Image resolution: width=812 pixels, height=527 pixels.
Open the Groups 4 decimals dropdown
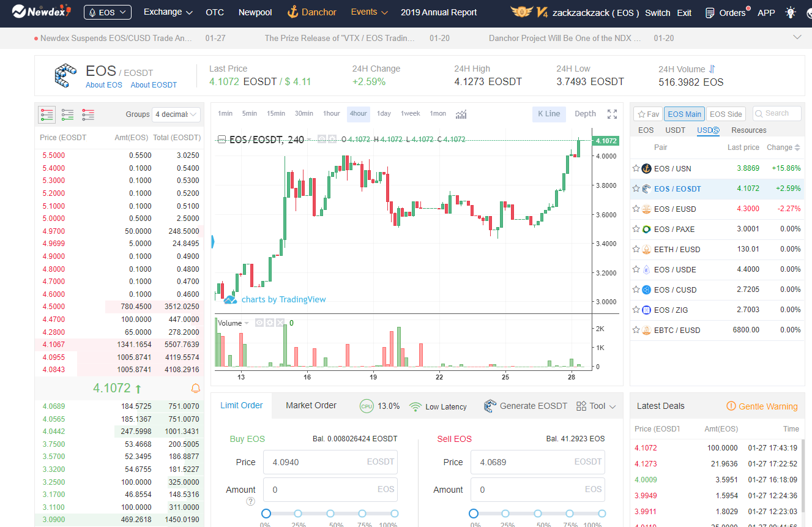(177, 114)
